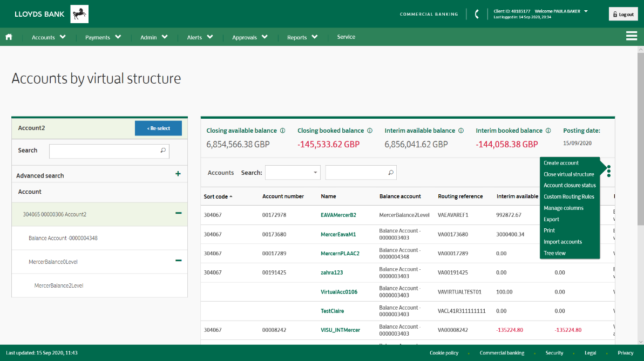Viewport: 644px width, 361px height.
Task: Open the MercernPLAAC2 account link
Action: (x=340, y=254)
